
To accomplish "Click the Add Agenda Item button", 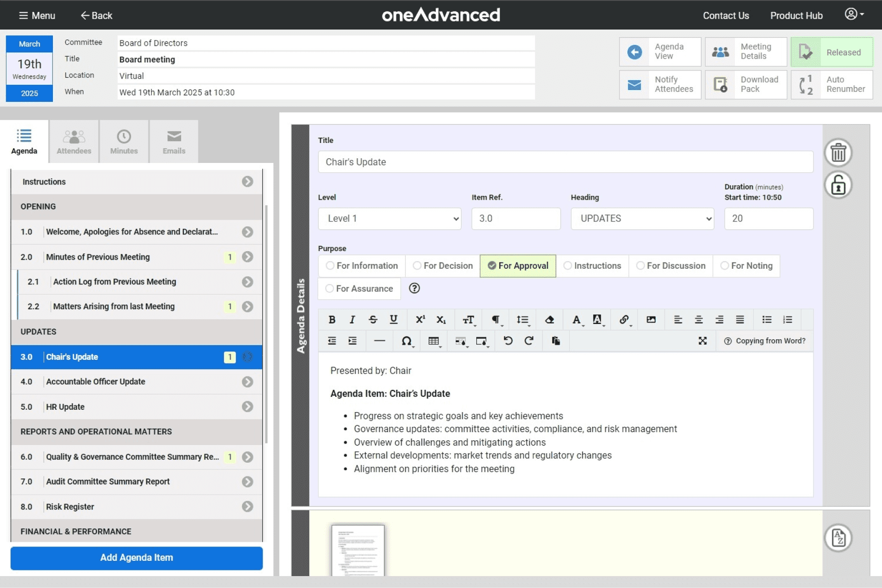I will click(x=136, y=558).
